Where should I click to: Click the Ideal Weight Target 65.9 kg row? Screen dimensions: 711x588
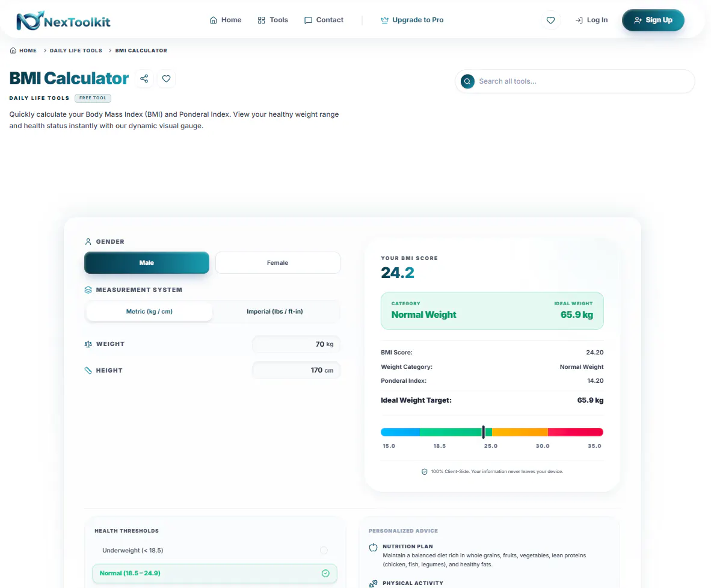point(492,400)
